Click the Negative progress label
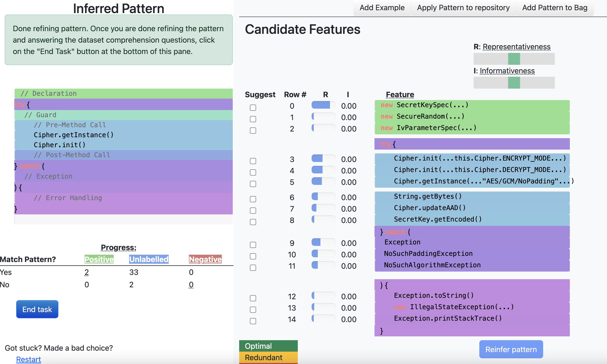607x364 pixels. [205, 259]
